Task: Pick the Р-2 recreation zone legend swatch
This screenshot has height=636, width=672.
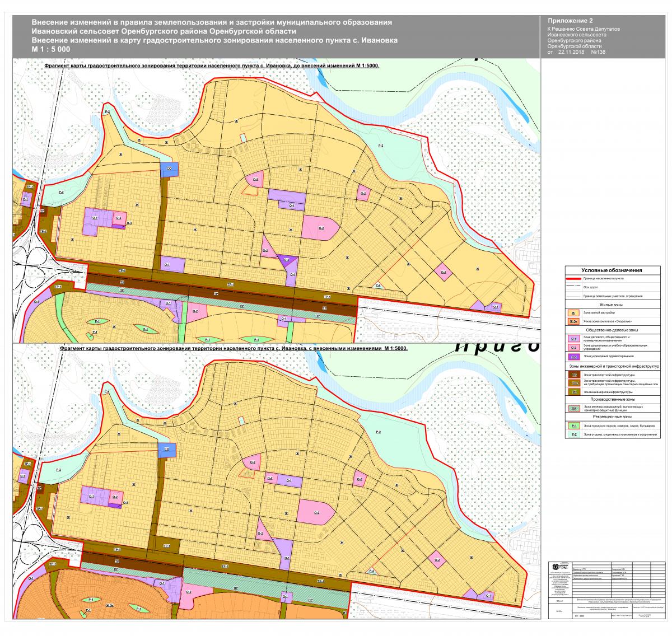Action: coord(573,434)
